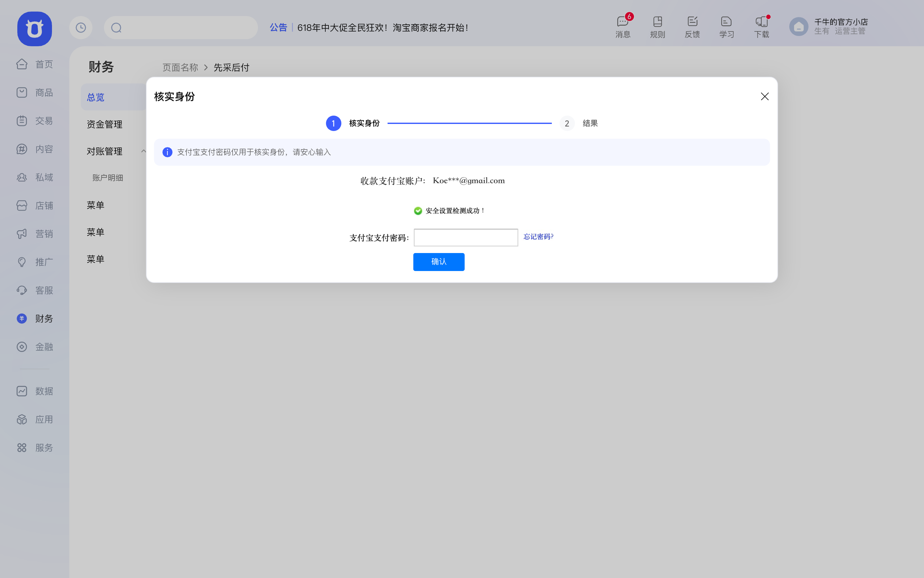Click the 千牛的官方小店 shop name
This screenshot has height=578, width=924.
pos(841,22)
